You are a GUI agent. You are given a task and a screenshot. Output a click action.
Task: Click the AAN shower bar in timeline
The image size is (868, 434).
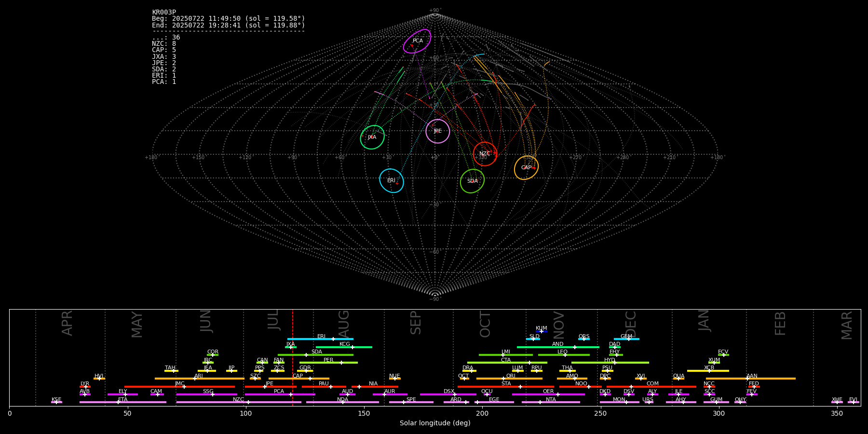tap(751, 379)
